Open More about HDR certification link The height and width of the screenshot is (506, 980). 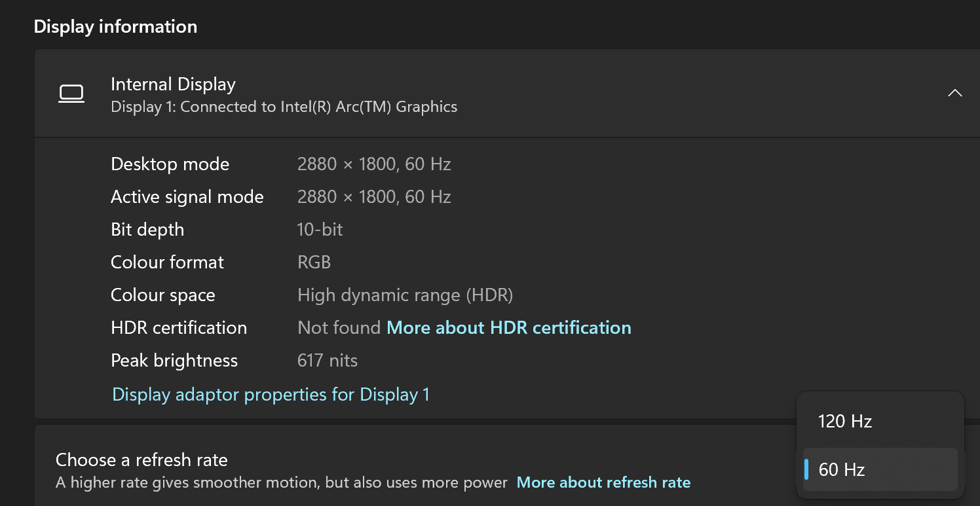coord(508,327)
